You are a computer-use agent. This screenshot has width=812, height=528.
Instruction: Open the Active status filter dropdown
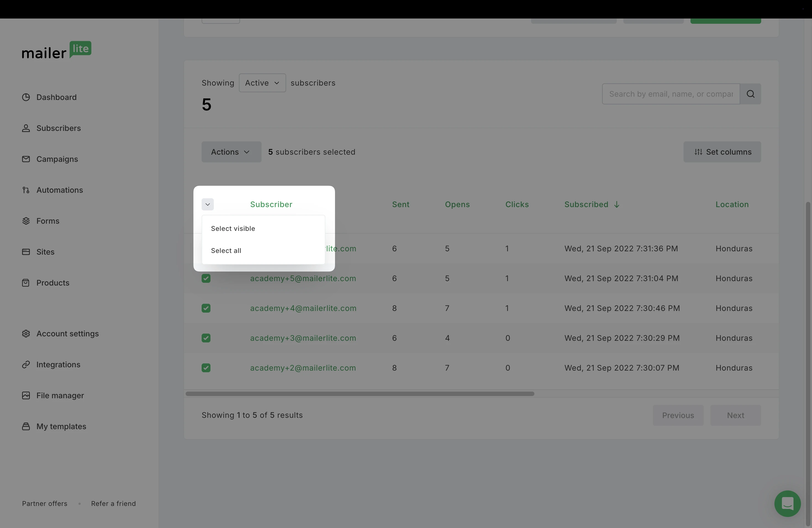pos(262,83)
